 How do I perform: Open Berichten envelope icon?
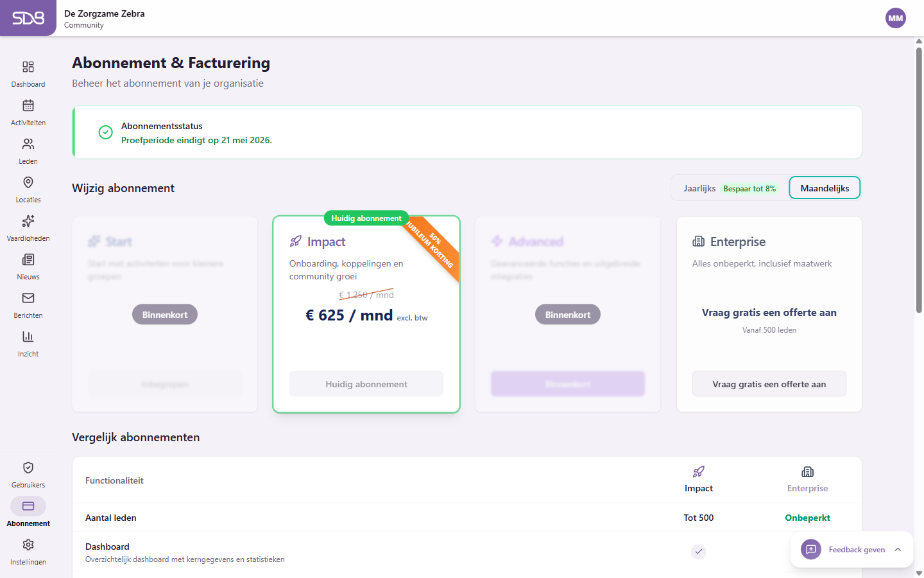coord(28,299)
